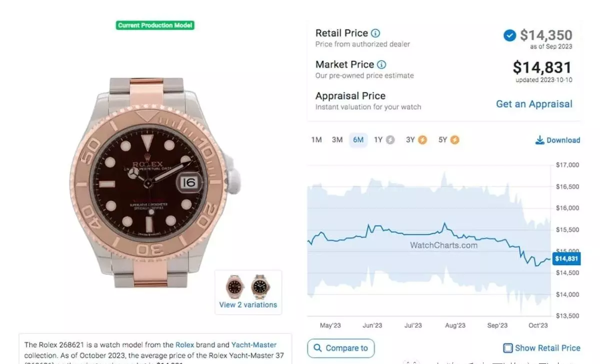Open the Yacht-Master collection link

pyautogui.click(x=253, y=345)
